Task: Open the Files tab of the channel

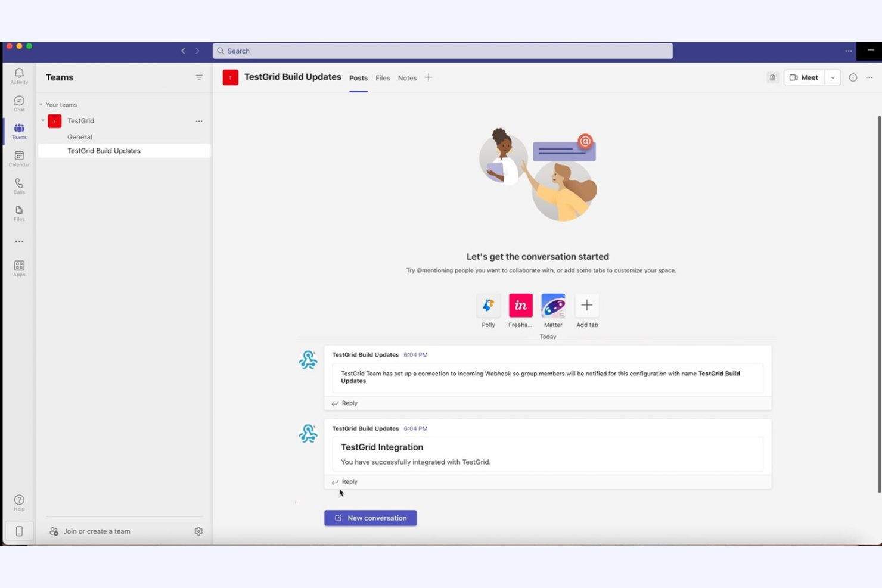Action: (382, 77)
